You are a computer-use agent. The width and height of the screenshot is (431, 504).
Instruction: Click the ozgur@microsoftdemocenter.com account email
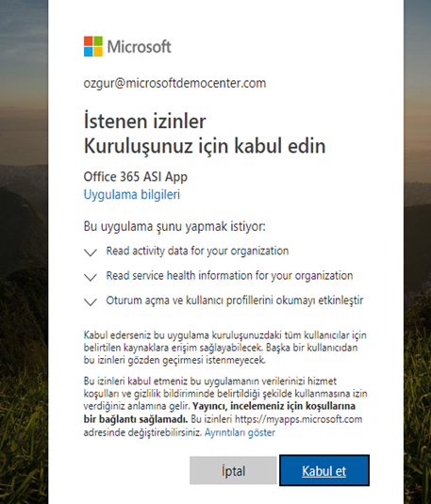click(x=174, y=83)
